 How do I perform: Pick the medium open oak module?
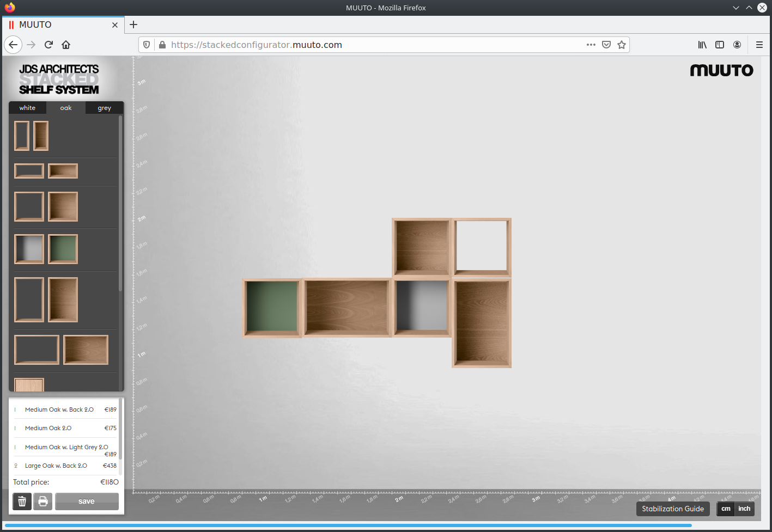pyautogui.click(x=29, y=206)
